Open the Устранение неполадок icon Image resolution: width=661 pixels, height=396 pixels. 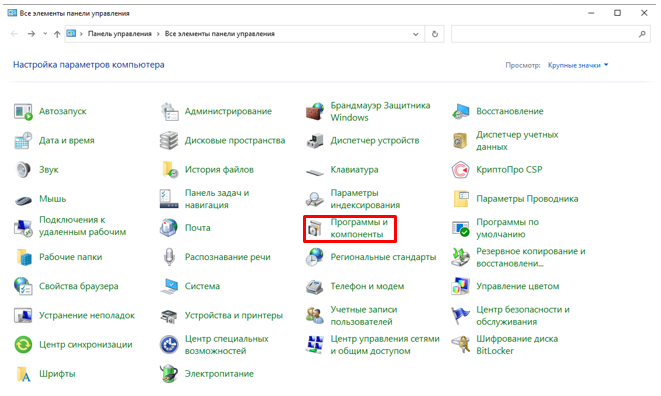click(23, 315)
